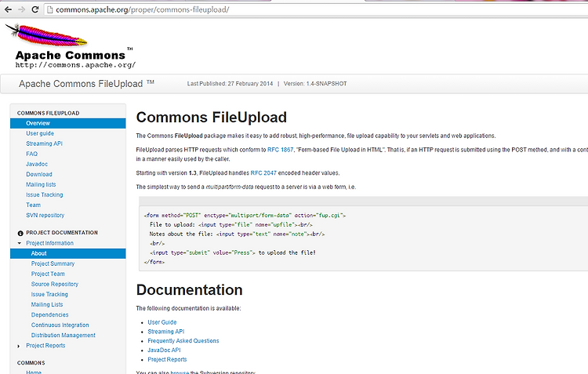The width and height of the screenshot is (588, 374).
Task: Click the http://commons.apache.org/ logo text
Action: pos(75,65)
